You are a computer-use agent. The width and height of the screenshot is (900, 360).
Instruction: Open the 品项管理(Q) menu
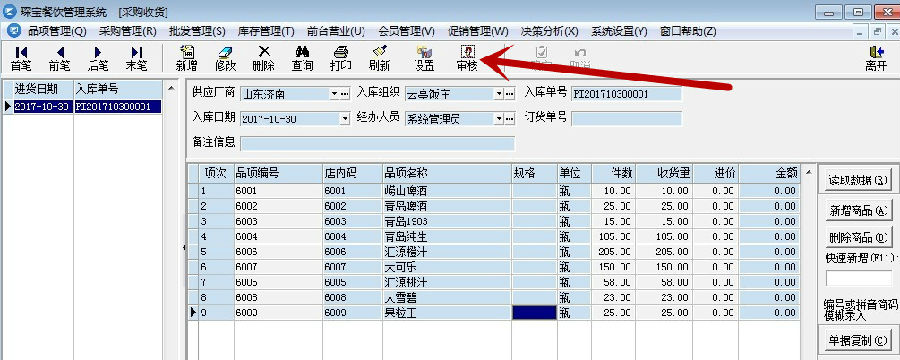click(x=57, y=31)
